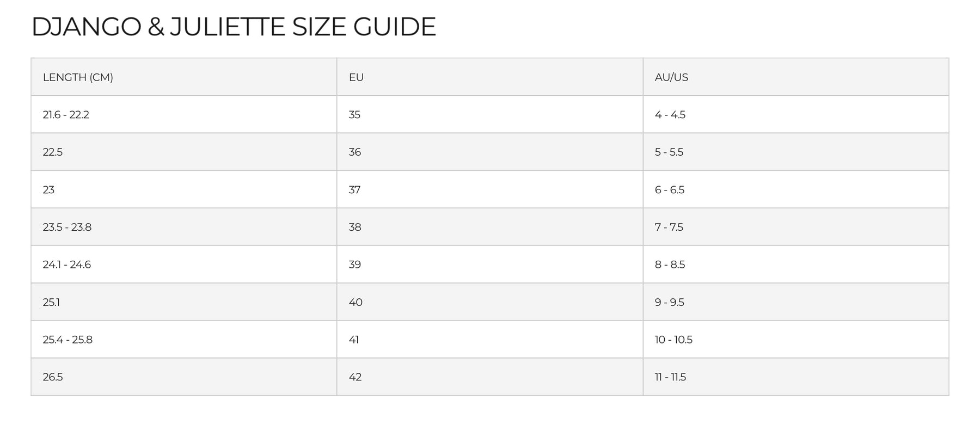This screenshot has width=980, height=430.
Task: Click EU size 35 cell
Action: pyautogui.click(x=354, y=115)
